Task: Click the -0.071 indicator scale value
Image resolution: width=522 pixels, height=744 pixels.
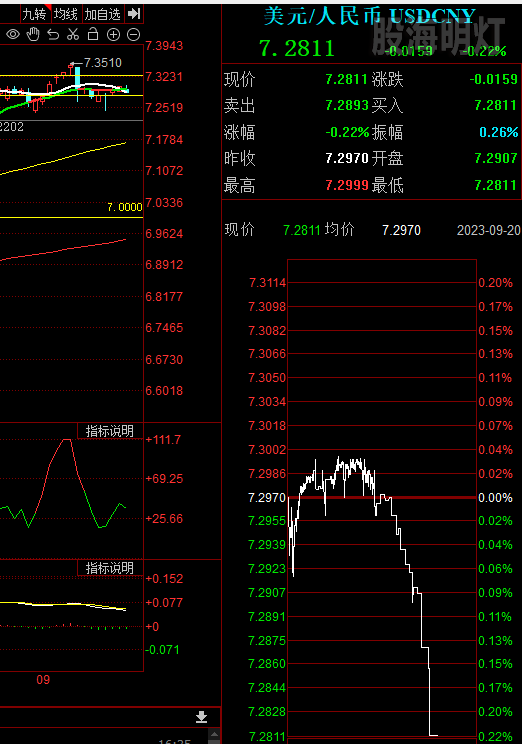Action: [162, 650]
